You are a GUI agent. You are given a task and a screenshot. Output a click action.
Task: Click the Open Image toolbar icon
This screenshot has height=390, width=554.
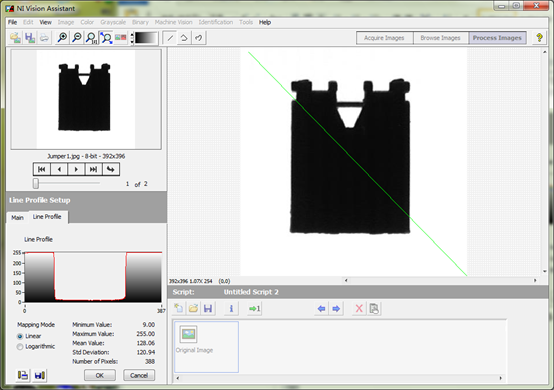tap(15, 37)
